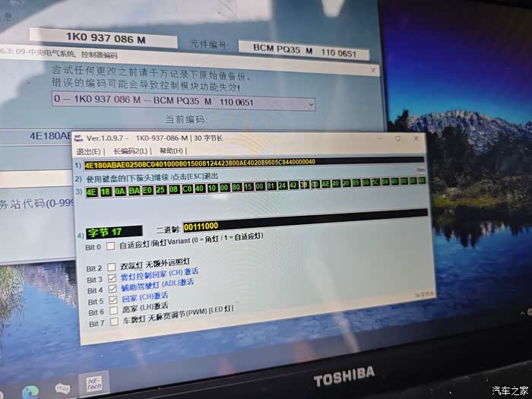Select byte box 81
The image size is (532, 399).
point(271,186)
